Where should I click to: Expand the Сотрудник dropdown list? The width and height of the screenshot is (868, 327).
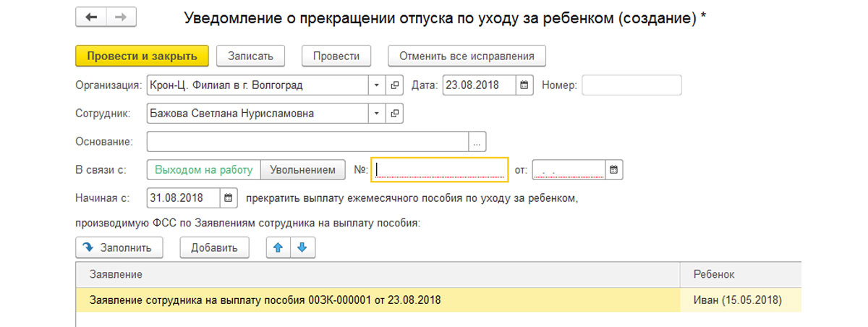click(x=376, y=114)
